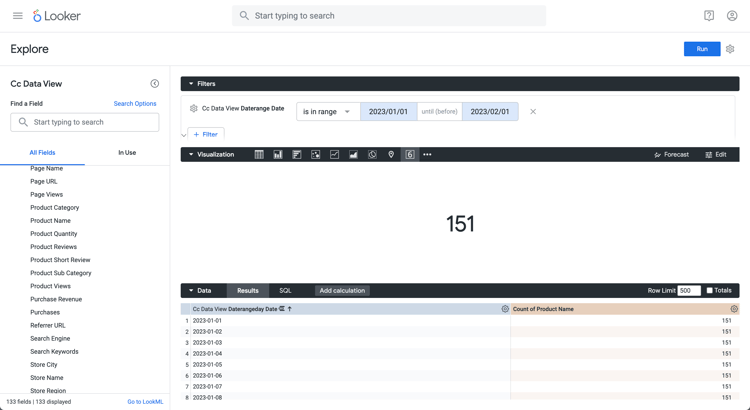Select the map visualization icon

click(x=391, y=155)
